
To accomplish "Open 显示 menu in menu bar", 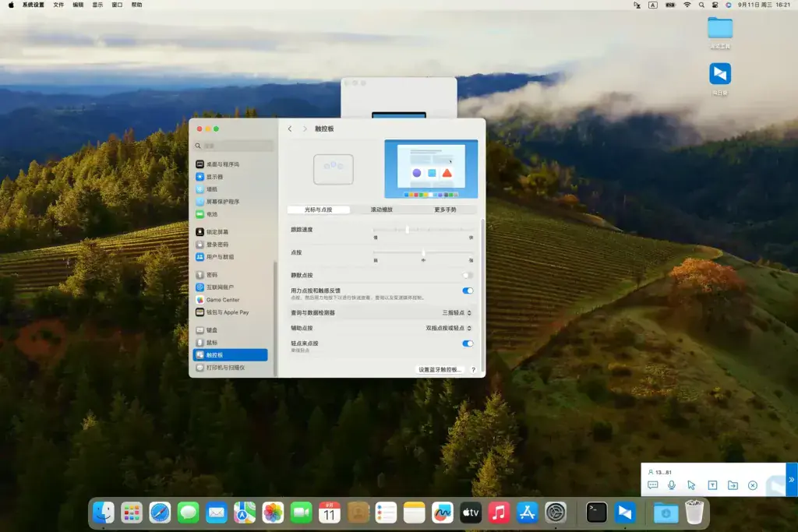I will pos(97,5).
